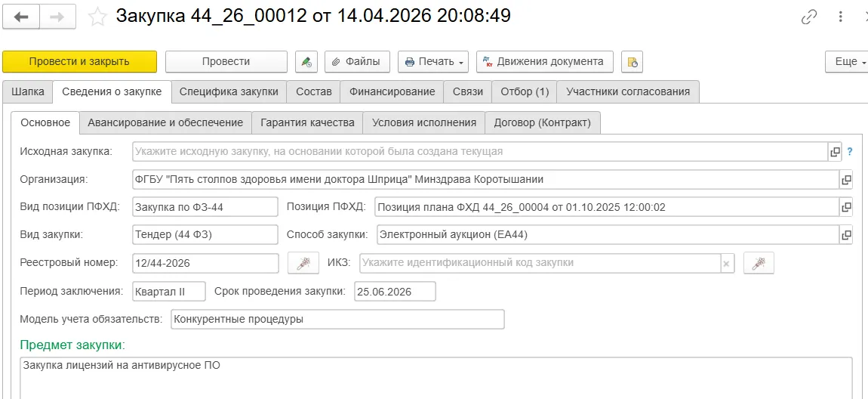The width and height of the screenshot is (868, 399).
Task: Open Участники согласования tab
Action: coord(628,92)
